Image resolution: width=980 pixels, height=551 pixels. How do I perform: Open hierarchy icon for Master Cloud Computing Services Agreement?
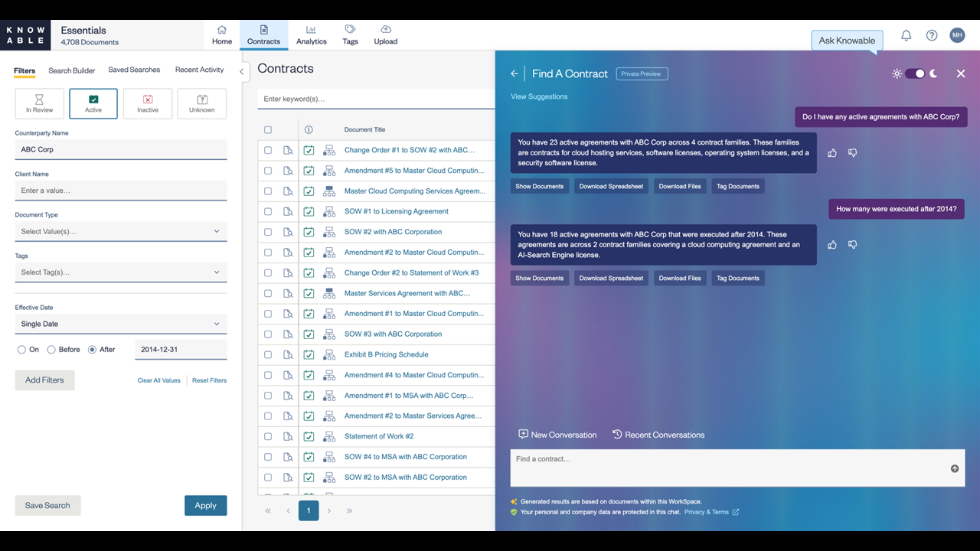(329, 191)
